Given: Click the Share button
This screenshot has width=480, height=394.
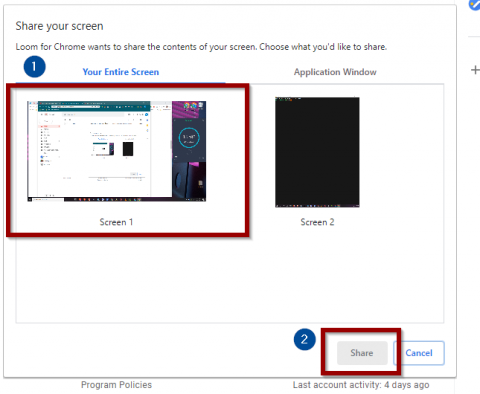Looking at the screenshot, I should coord(362,353).
